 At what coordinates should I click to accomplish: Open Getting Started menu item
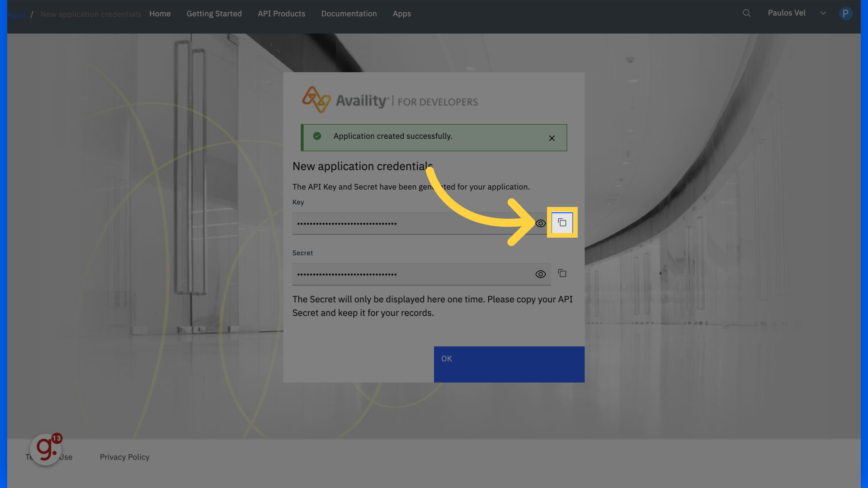click(x=214, y=14)
